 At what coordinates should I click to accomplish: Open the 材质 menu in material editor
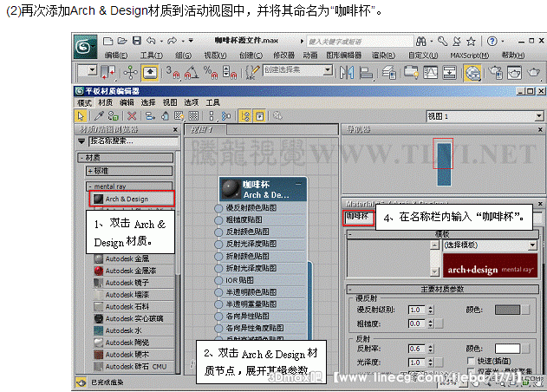(x=106, y=102)
